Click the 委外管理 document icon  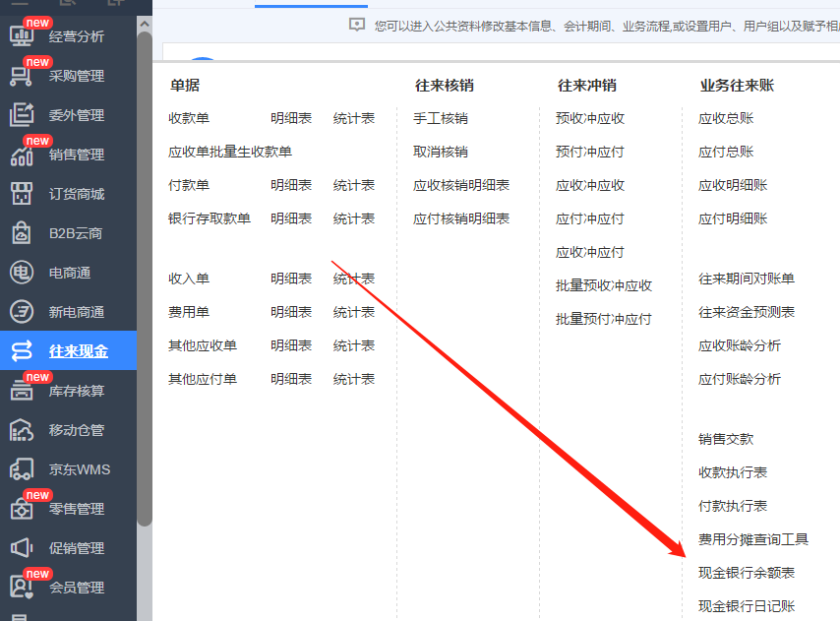pyautogui.click(x=22, y=115)
